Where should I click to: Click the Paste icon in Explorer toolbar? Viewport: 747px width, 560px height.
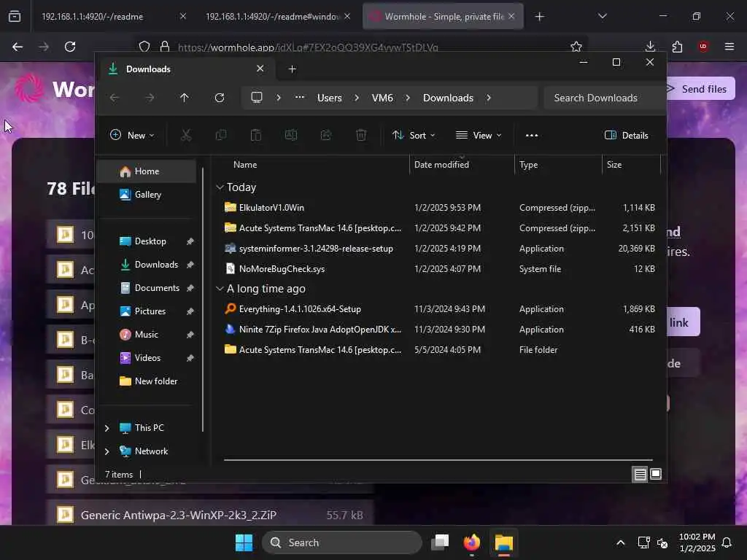(256, 135)
